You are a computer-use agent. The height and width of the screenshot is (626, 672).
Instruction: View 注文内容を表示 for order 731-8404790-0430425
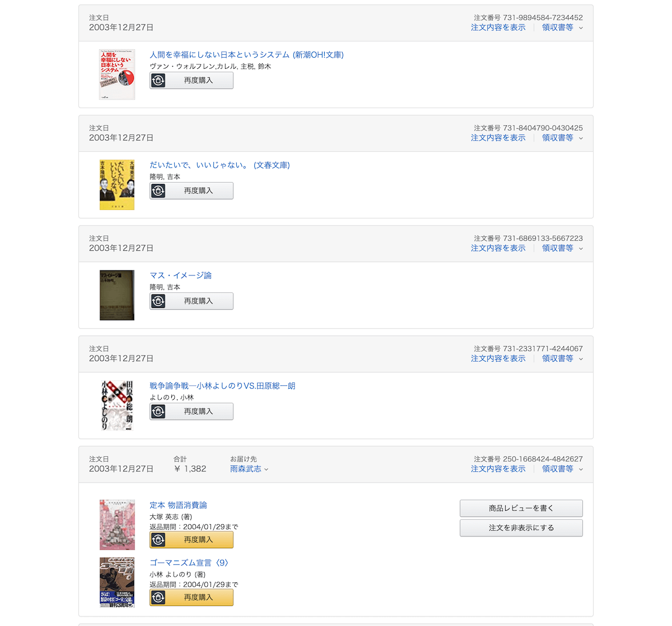point(498,138)
